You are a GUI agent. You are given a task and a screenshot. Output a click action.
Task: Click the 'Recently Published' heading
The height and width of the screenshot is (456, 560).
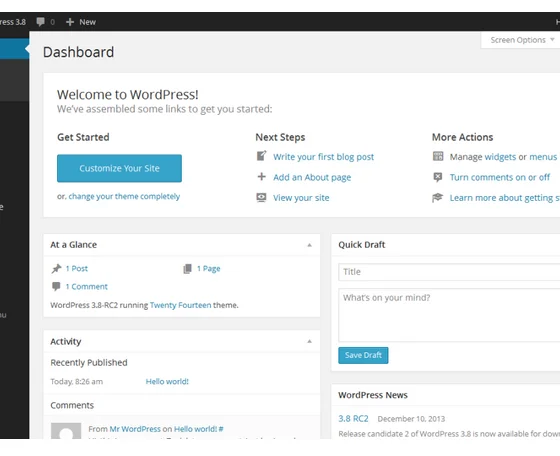coord(89,363)
